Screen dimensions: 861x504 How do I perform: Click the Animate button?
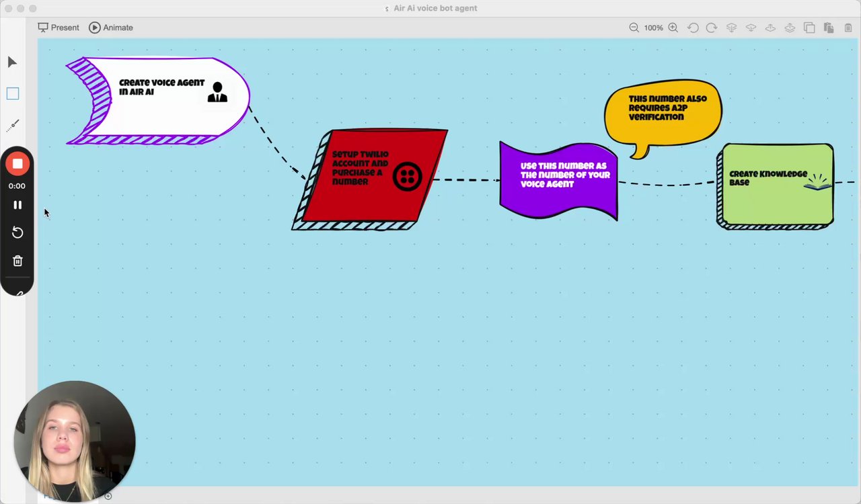111,28
